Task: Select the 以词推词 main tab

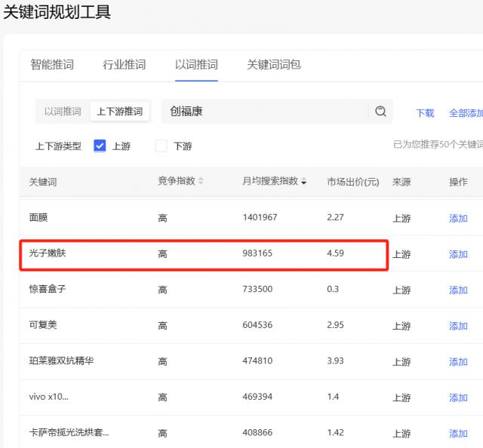Action: point(196,65)
